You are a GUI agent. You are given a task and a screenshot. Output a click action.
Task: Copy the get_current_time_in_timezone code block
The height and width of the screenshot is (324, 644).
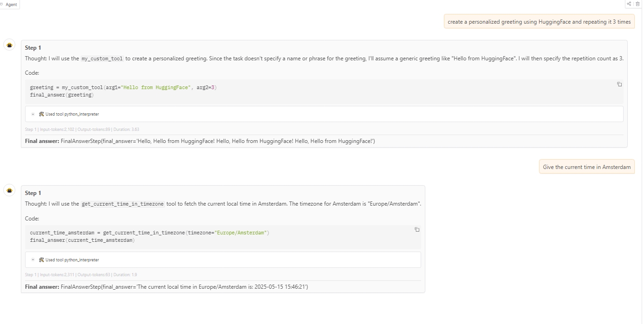pos(417,230)
